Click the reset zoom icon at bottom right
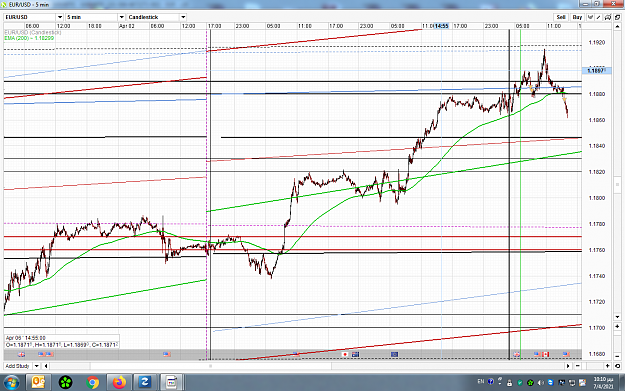The height and width of the screenshot is (391, 625). 617,365
